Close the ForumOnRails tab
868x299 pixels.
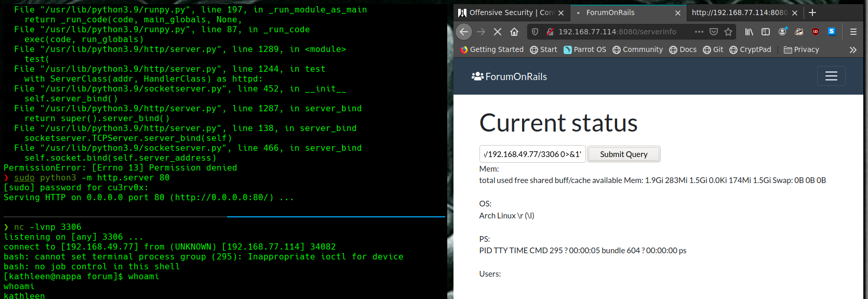tap(678, 13)
